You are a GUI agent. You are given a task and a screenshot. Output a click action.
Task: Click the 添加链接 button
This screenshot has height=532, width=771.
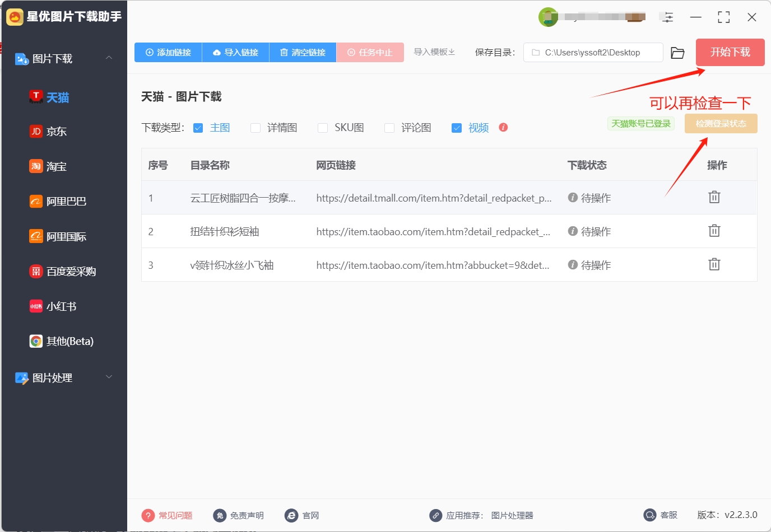pyautogui.click(x=168, y=52)
